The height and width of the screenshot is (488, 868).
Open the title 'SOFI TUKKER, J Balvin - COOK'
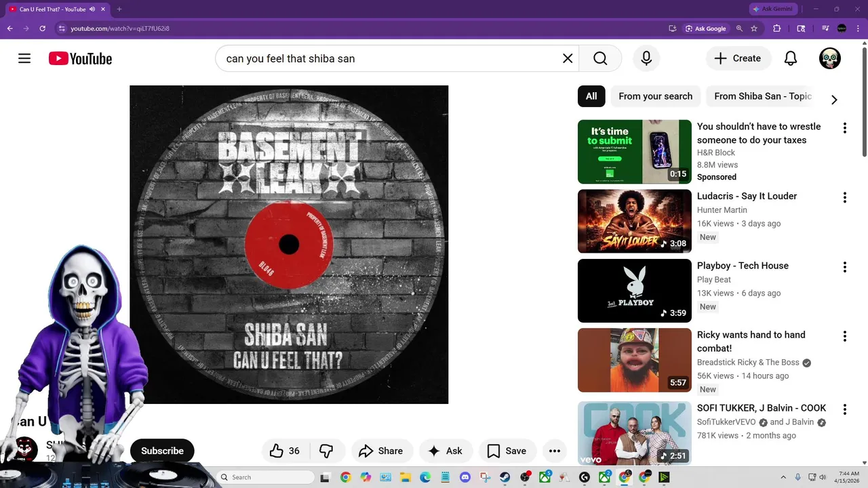point(762,408)
